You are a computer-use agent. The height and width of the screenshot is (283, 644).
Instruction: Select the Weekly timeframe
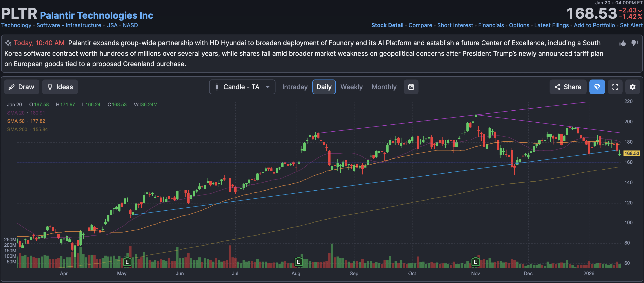click(x=351, y=87)
